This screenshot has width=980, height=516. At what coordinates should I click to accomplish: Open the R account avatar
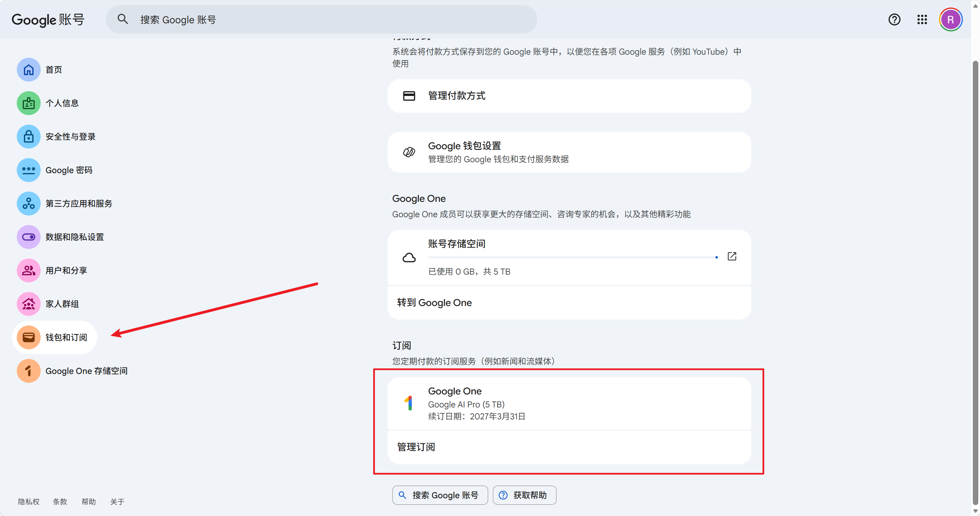pos(950,19)
